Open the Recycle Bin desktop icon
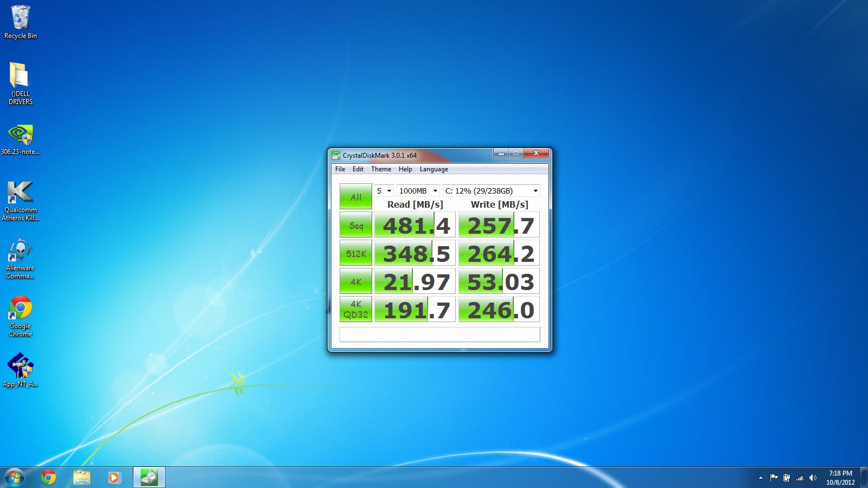The image size is (868, 488). pyautogui.click(x=21, y=22)
